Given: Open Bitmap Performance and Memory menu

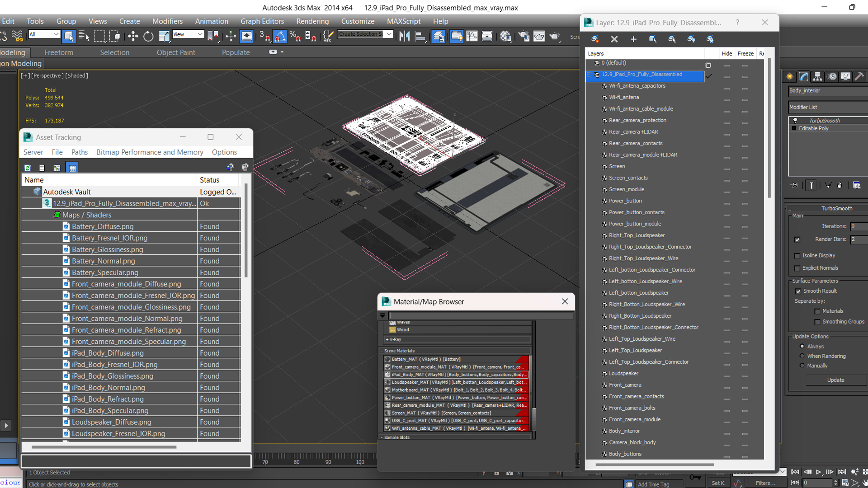Looking at the screenshot, I should [x=150, y=152].
